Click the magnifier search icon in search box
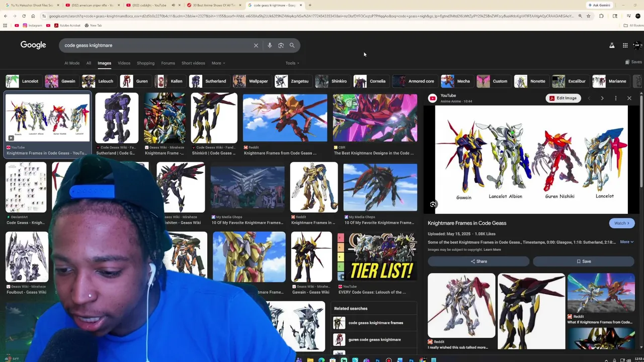644x362 pixels. point(292,45)
